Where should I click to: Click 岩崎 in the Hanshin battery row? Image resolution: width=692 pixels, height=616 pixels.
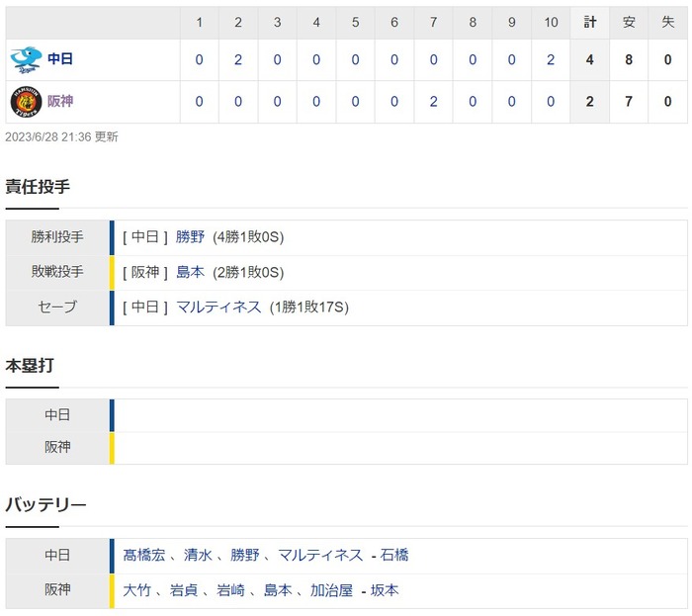230,590
